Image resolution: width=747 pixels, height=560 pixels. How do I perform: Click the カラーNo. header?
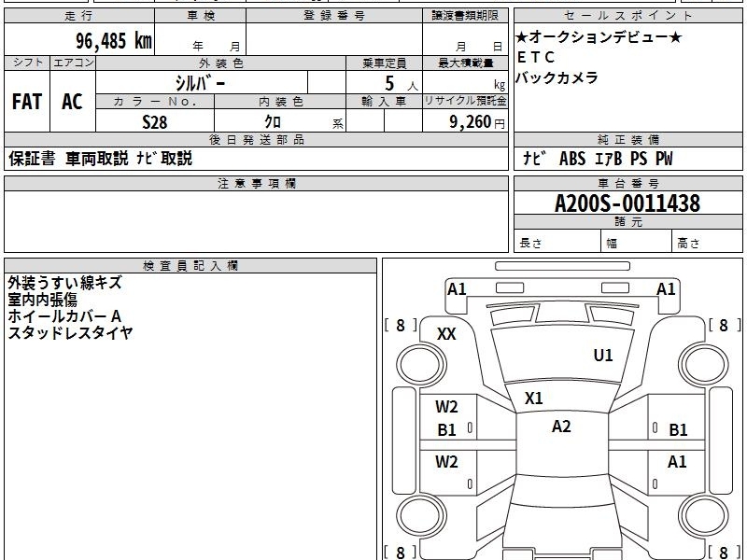coord(155,102)
